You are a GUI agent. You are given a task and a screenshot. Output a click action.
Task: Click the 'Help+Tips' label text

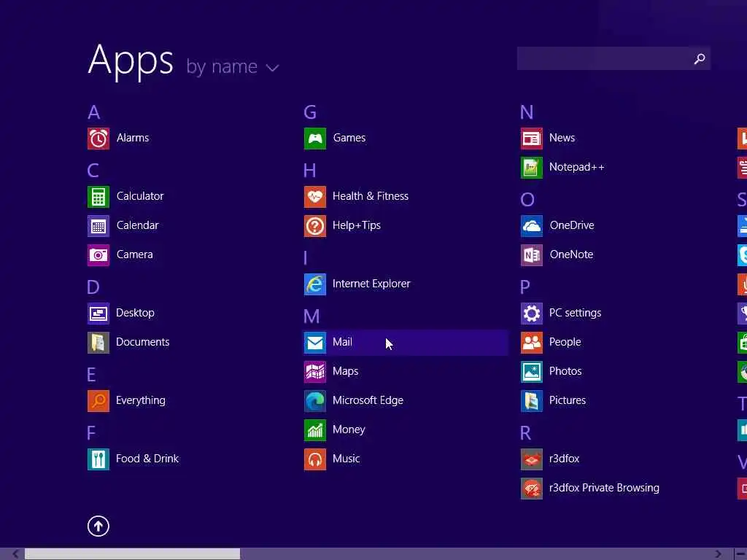click(356, 225)
